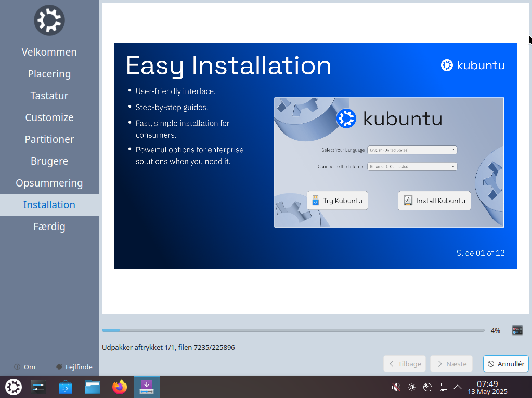Click the Powerful options for enterprise bullet
Image resolution: width=532 pixels, height=398 pixels.
(190, 155)
